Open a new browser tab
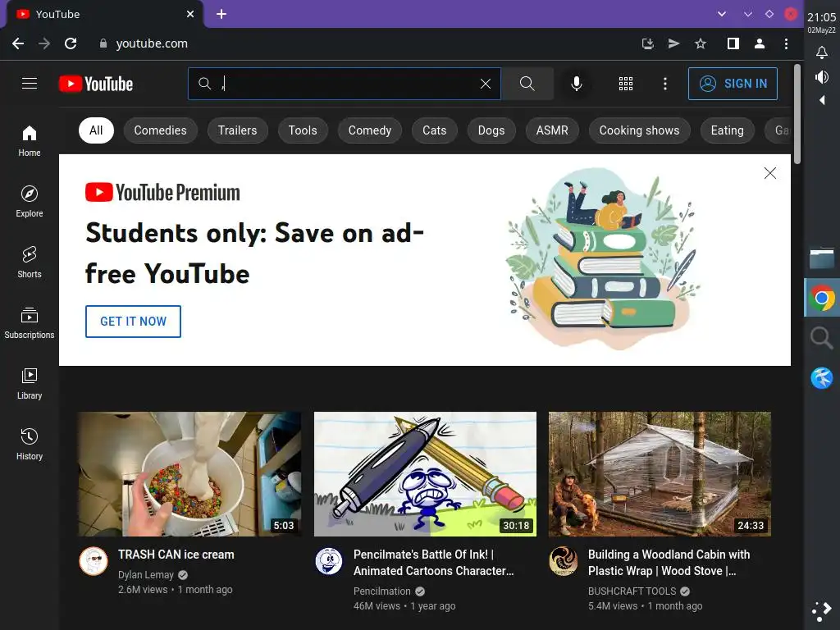Viewport: 840px width, 630px height. pyautogui.click(x=221, y=14)
